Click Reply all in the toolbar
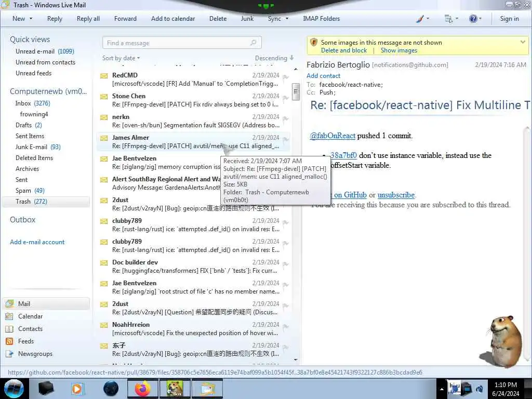This screenshot has height=399, width=532. pyautogui.click(x=88, y=19)
